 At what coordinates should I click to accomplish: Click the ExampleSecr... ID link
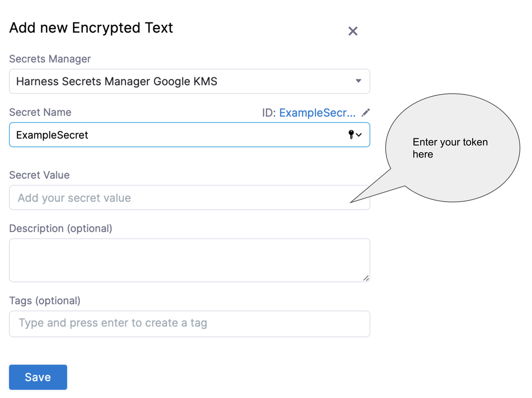click(x=317, y=113)
